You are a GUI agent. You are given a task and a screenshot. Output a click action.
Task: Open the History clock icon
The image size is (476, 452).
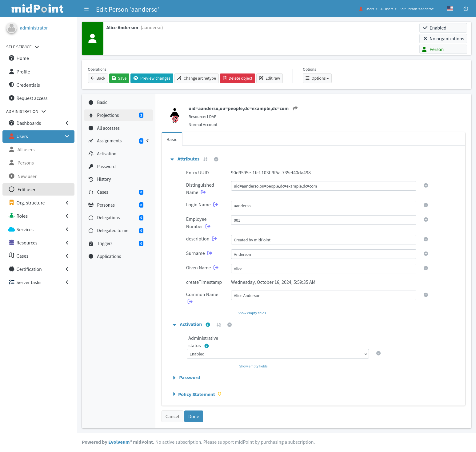click(91, 179)
